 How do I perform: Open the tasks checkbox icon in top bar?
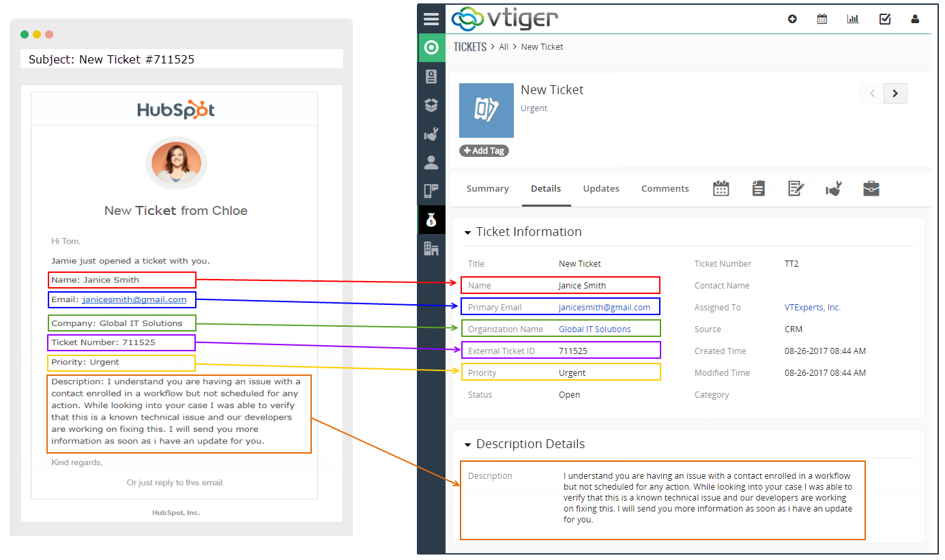(x=885, y=19)
